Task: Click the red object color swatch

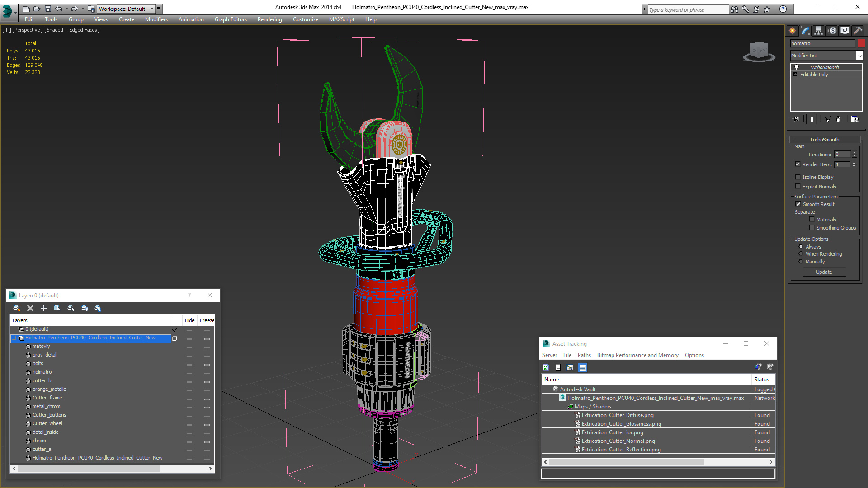Action: (861, 43)
